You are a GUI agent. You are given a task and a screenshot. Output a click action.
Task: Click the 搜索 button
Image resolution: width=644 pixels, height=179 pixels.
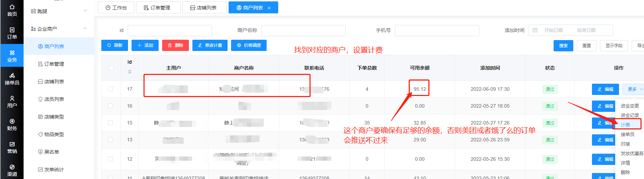click(x=563, y=46)
